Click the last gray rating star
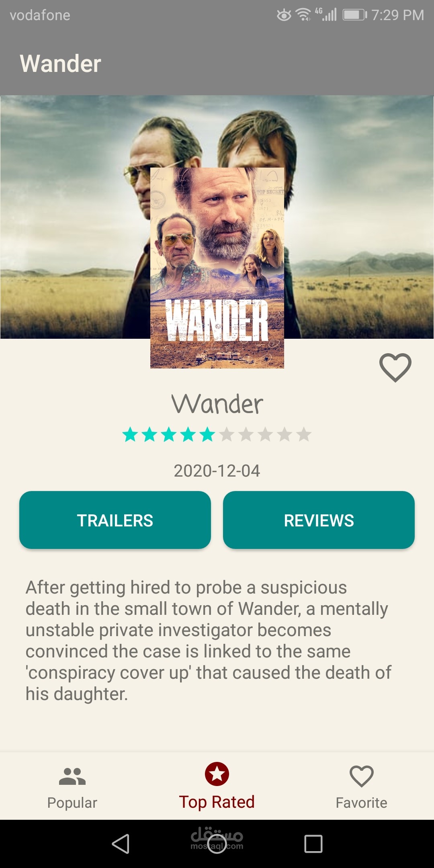Screen dimensions: 434x868 coord(304,434)
